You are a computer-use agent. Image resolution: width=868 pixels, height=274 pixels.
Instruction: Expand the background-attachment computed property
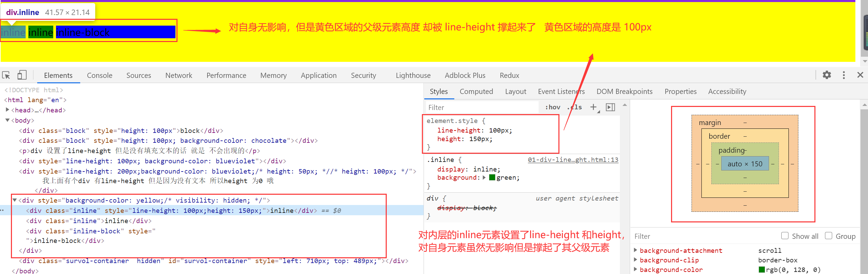click(636, 250)
